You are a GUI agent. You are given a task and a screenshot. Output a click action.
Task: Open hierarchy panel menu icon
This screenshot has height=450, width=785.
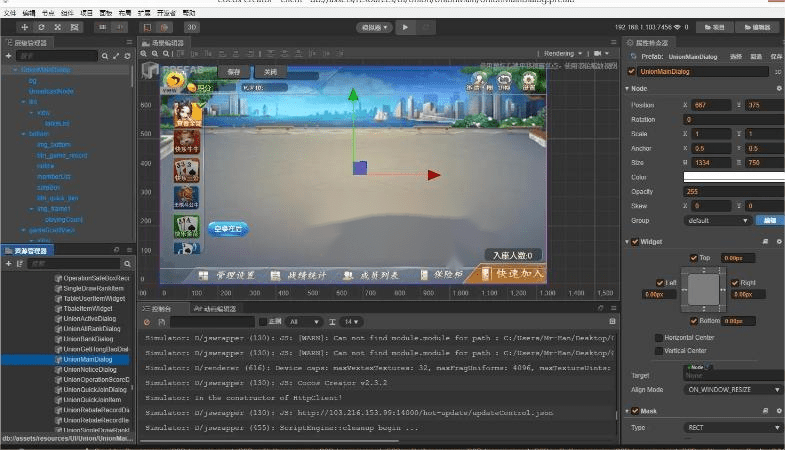[x=129, y=43]
